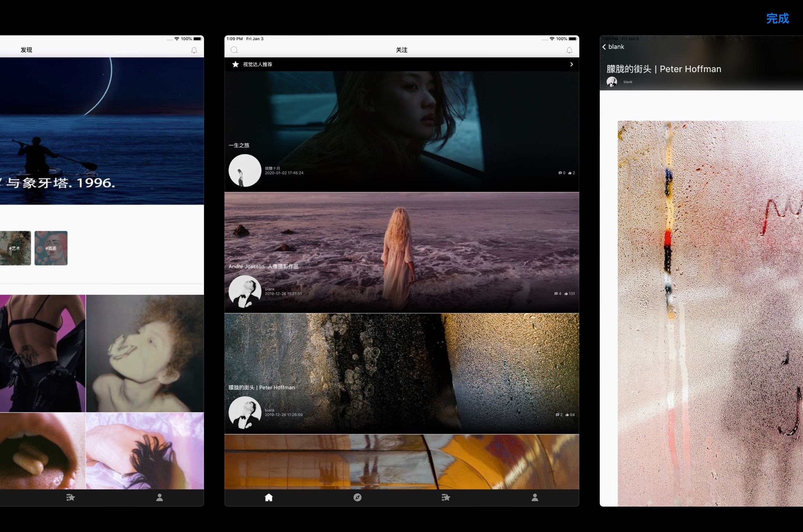
Task: Open the #艺术 tag thumbnail
Action: 15,248
